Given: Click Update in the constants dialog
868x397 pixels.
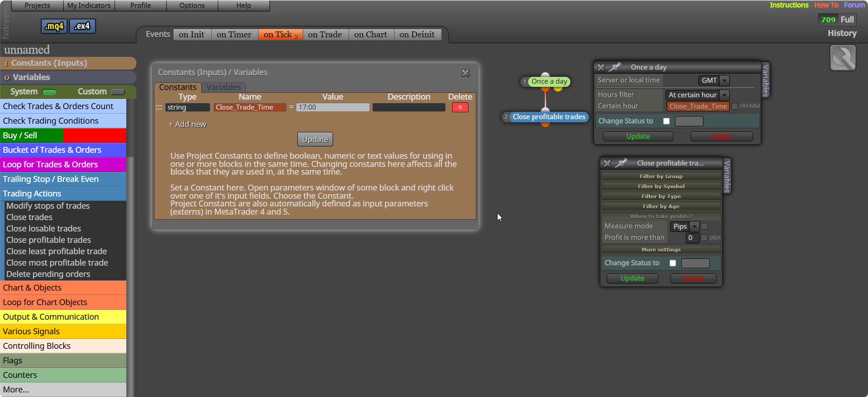Looking at the screenshot, I should pyautogui.click(x=315, y=139).
